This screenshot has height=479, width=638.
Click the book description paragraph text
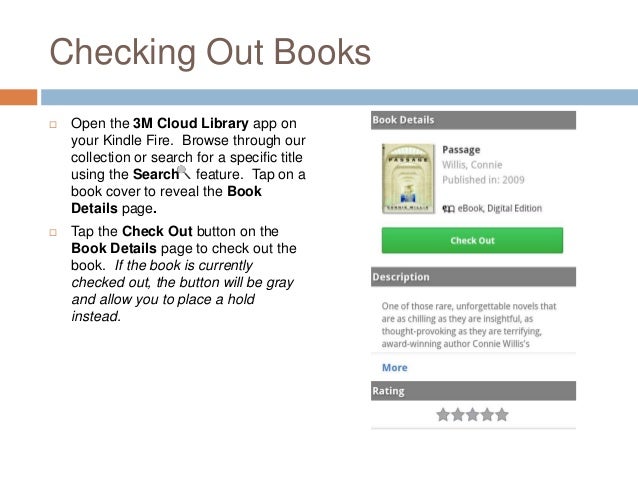pos(469,325)
